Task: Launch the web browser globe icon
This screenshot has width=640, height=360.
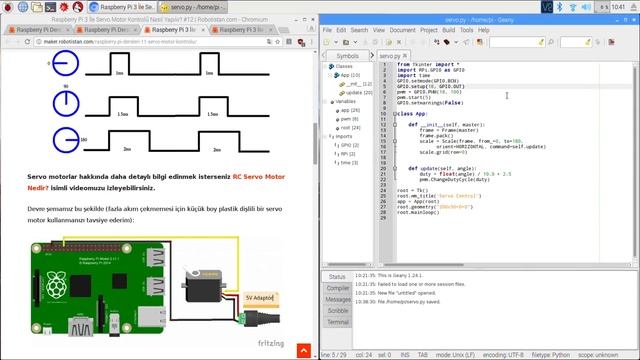Action: 23,7
